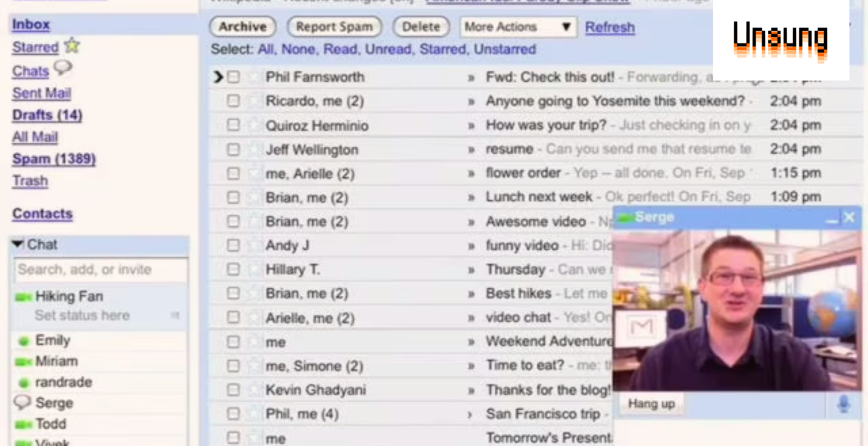Click double arrow beside flower order
868x446 pixels.
click(x=471, y=174)
